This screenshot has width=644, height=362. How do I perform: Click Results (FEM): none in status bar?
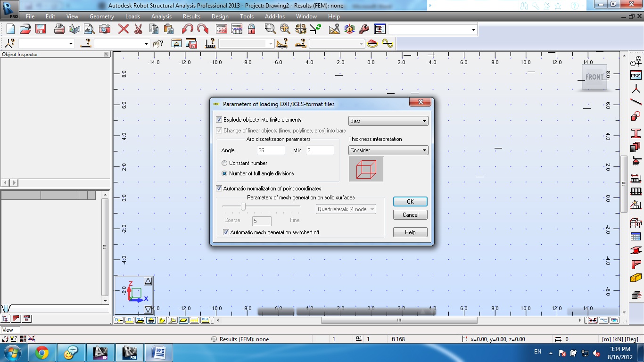(x=244, y=339)
